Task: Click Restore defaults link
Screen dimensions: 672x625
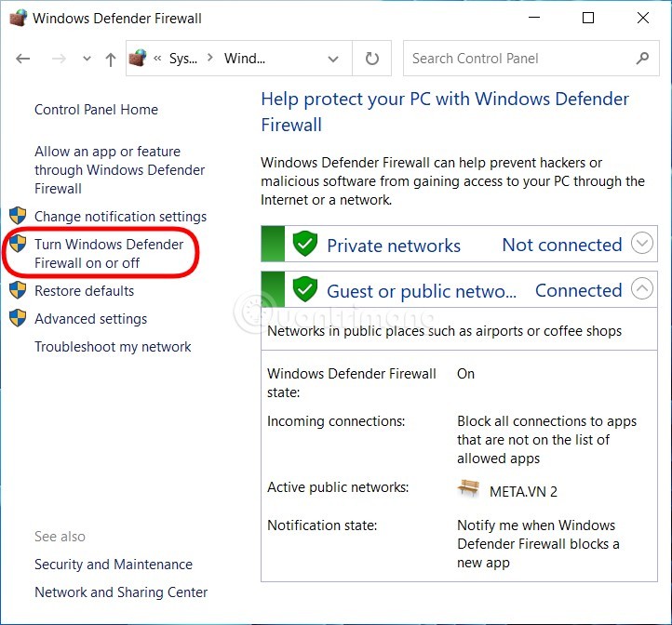Action: pyautogui.click(x=84, y=291)
